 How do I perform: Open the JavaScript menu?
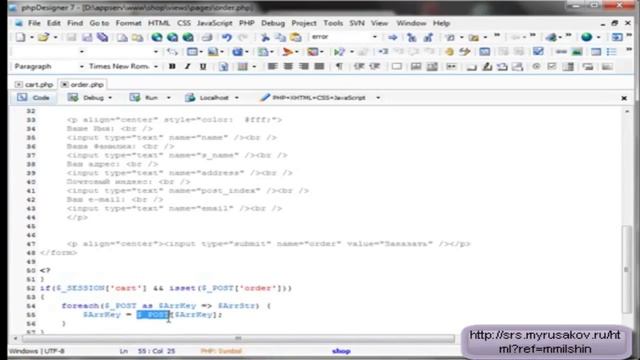(214, 23)
